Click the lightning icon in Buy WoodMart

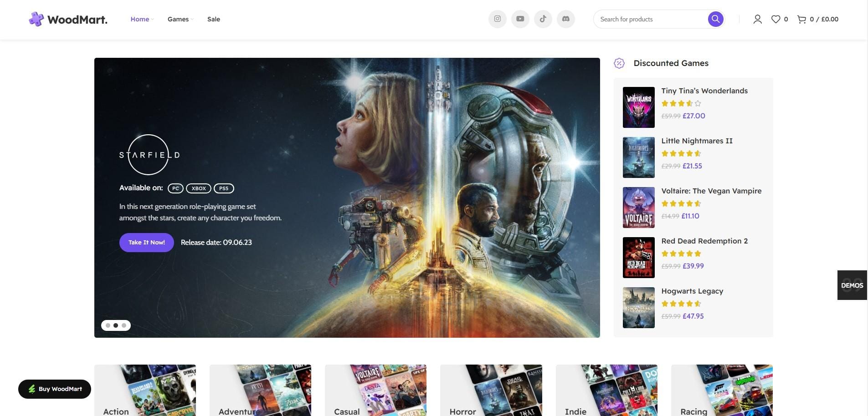click(32, 389)
